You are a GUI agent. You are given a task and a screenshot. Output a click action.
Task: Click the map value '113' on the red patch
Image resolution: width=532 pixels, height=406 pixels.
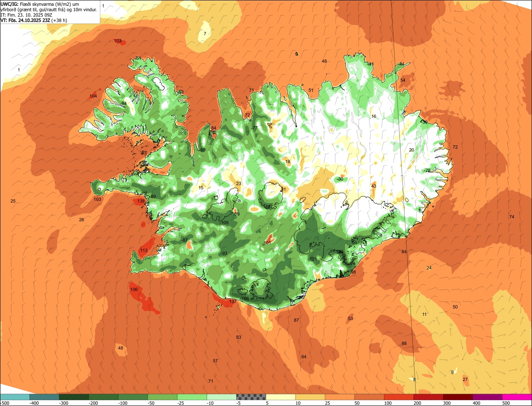[144, 250]
